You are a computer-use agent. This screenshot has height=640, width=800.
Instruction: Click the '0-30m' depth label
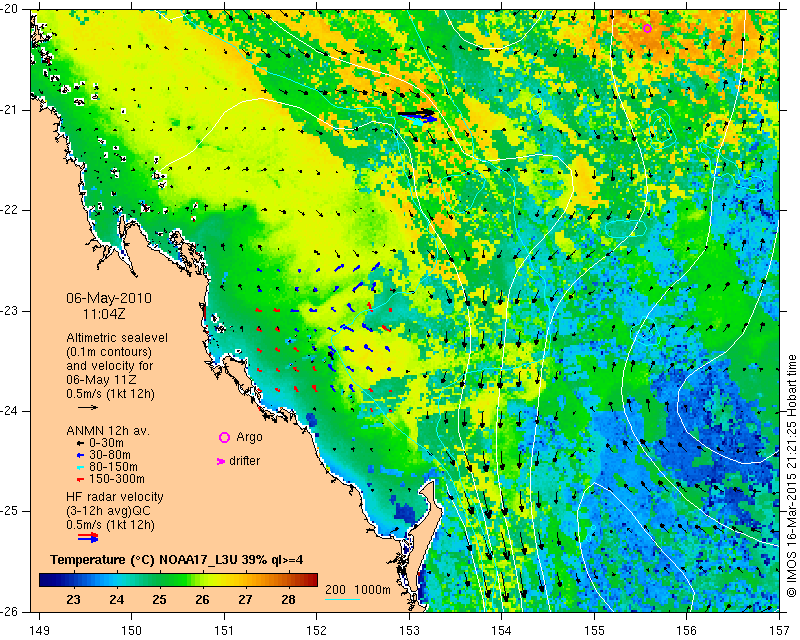coord(106,443)
